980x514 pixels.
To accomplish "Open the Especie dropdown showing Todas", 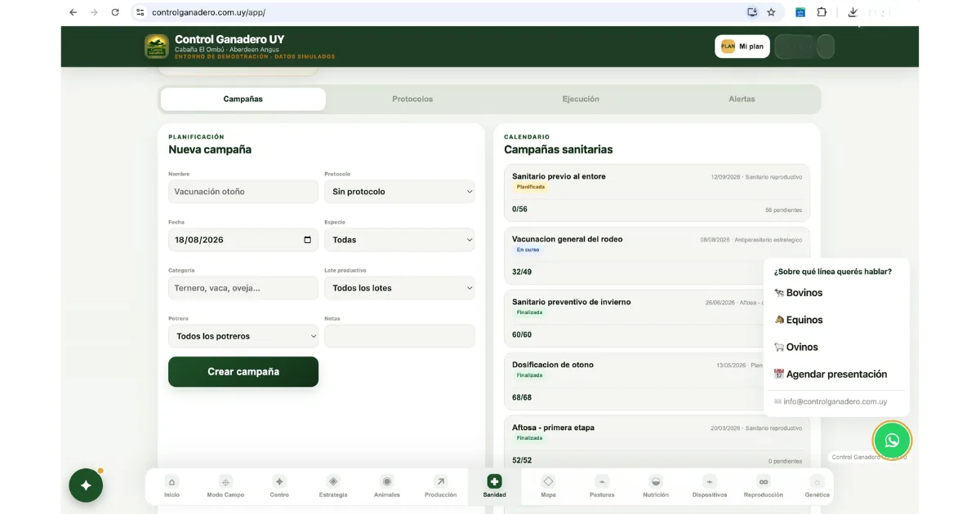I will [x=399, y=240].
